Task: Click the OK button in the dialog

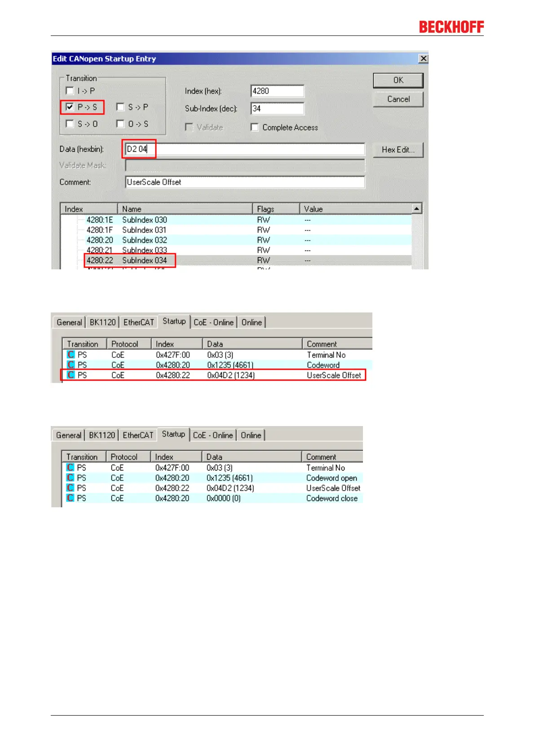Action: point(398,80)
